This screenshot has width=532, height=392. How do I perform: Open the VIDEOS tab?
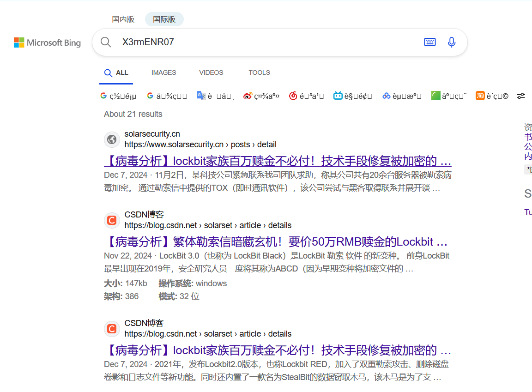pyautogui.click(x=211, y=72)
